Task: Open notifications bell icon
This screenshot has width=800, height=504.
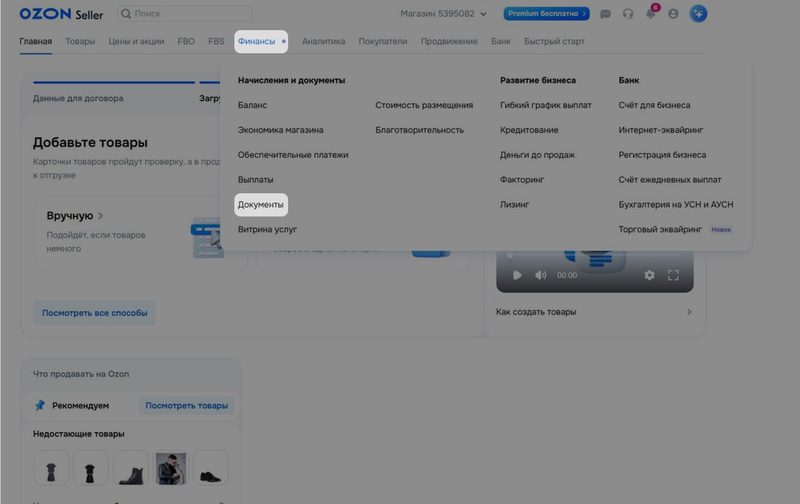Action: click(651, 14)
